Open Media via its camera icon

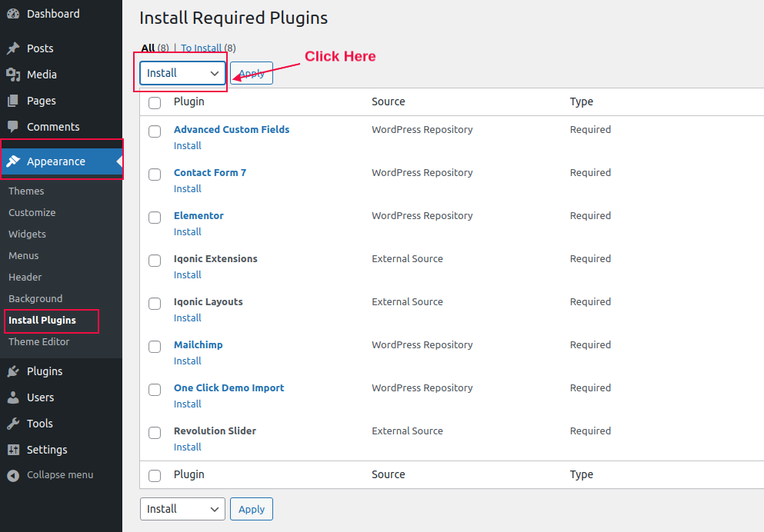click(13, 75)
